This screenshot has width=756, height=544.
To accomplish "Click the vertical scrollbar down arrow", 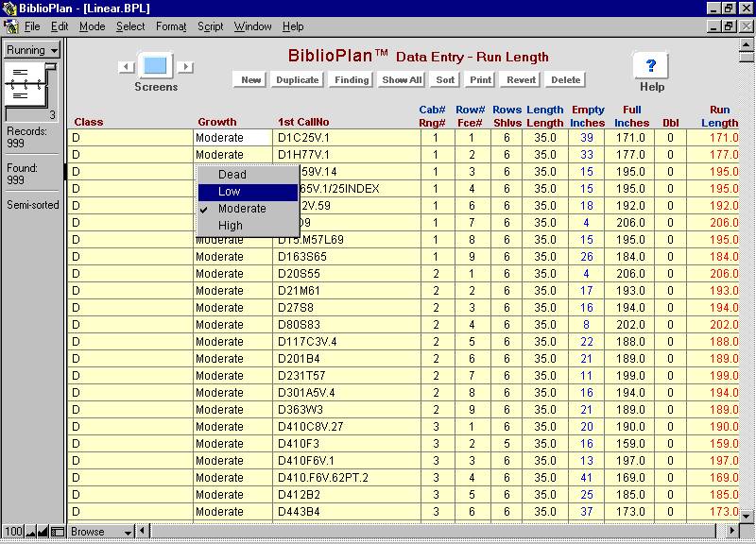I will 747,516.
